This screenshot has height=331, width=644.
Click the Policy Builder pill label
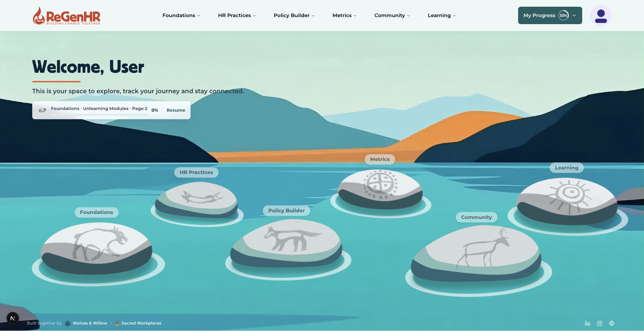[286, 211]
